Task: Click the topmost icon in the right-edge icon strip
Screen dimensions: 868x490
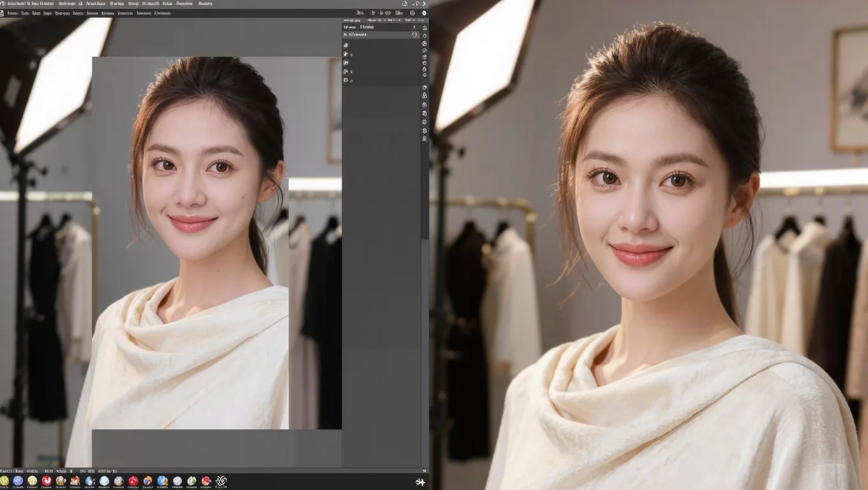Action: point(424,28)
